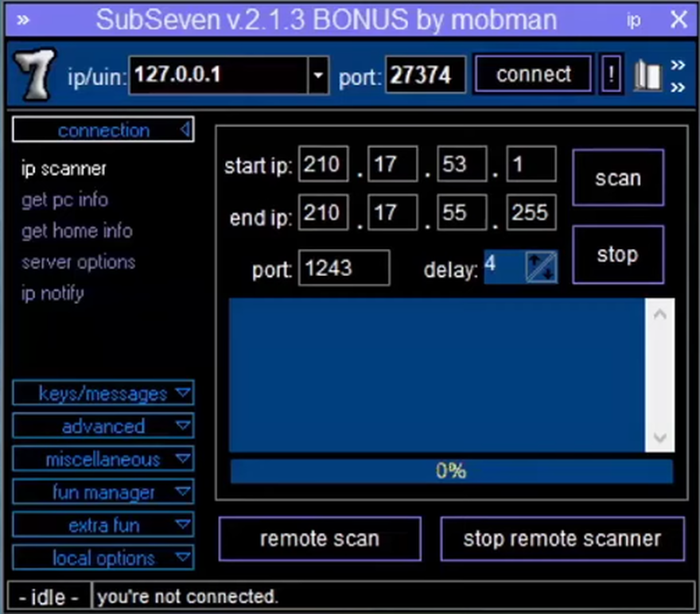This screenshot has height=614, width=700.
Task: Click the double-arrow icon in the title bar
Action: pyautogui.click(x=23, y=20)
